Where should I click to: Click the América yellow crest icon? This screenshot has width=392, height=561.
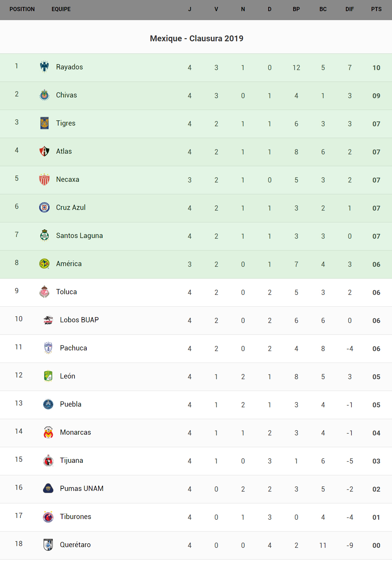coord(44,263)
